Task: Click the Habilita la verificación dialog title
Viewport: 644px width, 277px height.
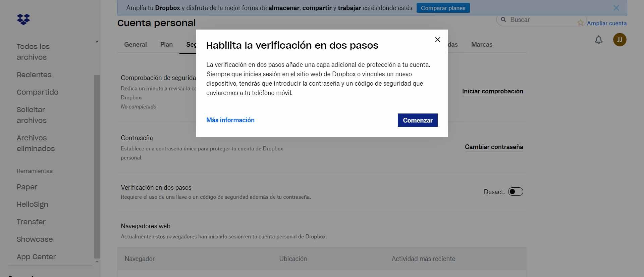Action: [x=292, y=45]
